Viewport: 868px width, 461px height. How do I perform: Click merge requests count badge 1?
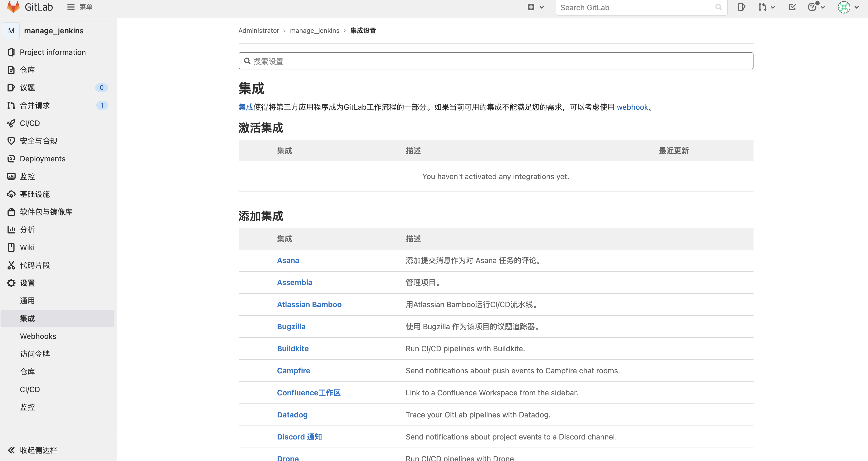[x=102, y=105]
